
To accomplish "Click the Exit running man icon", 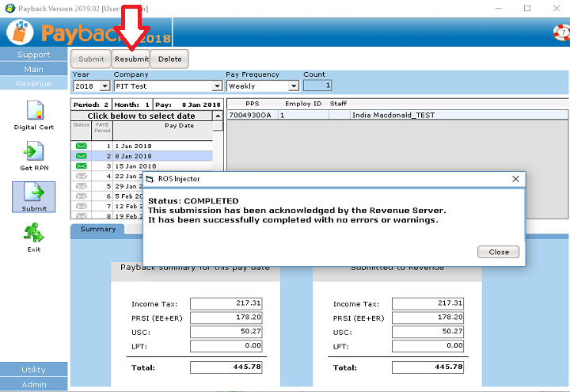I will coord(33,233).
